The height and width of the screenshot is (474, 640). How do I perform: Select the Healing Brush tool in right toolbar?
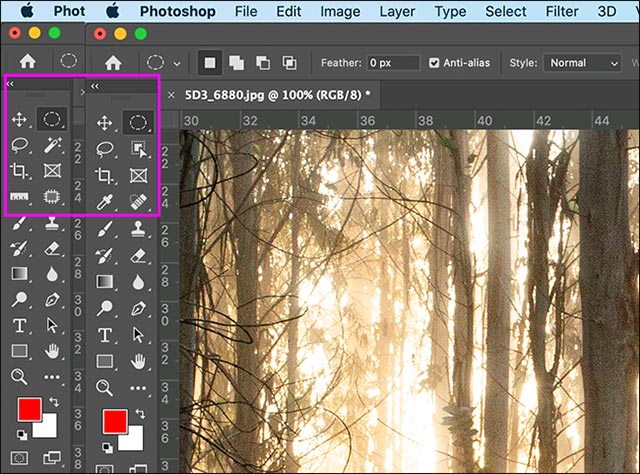pyautogui.click(x=138, y=203)
